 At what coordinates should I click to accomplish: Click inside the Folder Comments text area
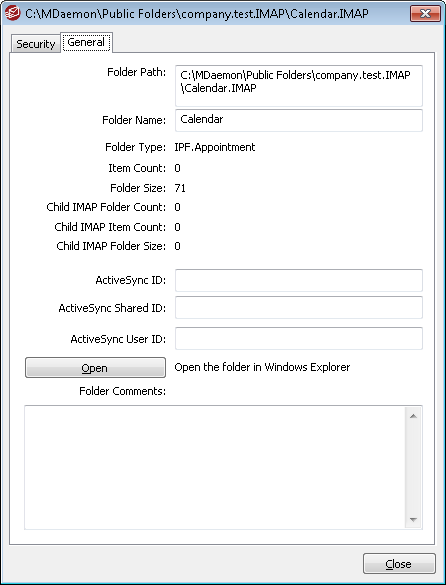pyautogui.click(x=215, y=467)
